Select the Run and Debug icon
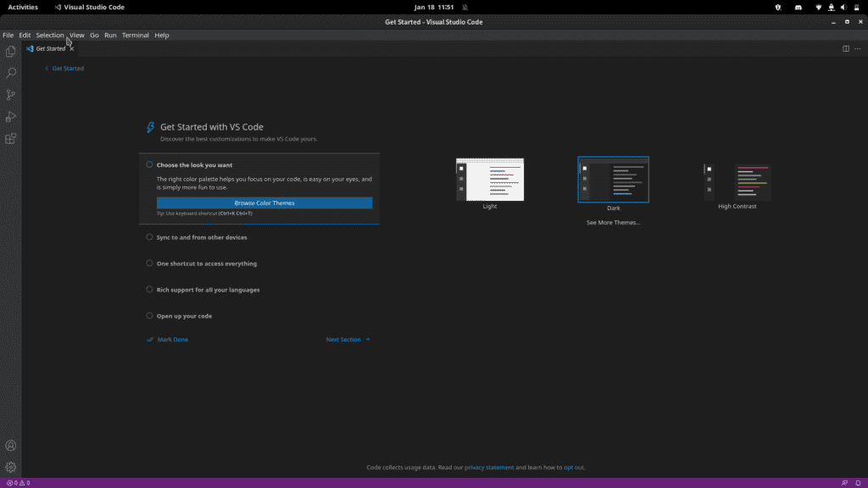Screen dimensions: 868x488 tap(9, 116)
